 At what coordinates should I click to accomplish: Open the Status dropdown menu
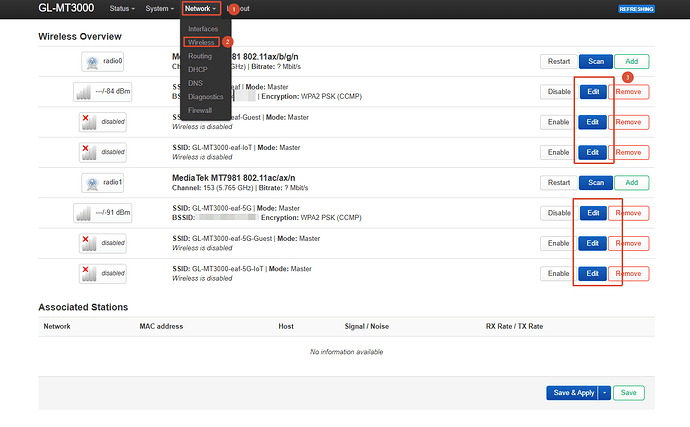122,8
